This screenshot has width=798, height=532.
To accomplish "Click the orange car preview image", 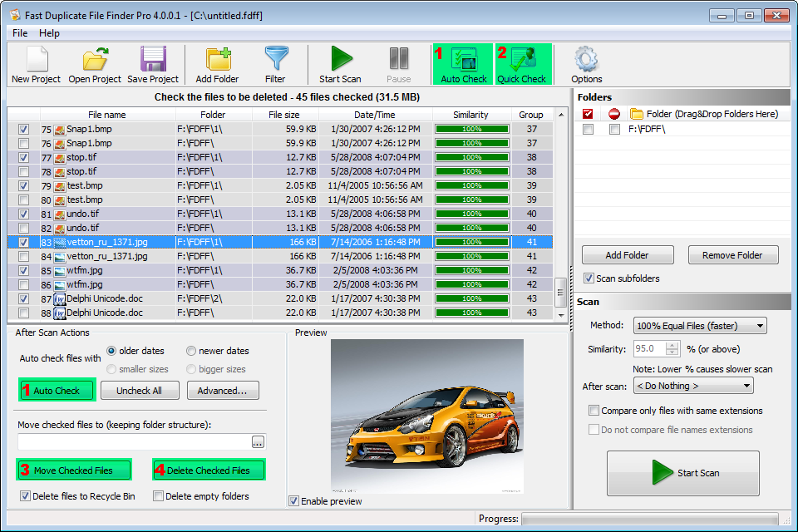I will click(x=427, y=416).
